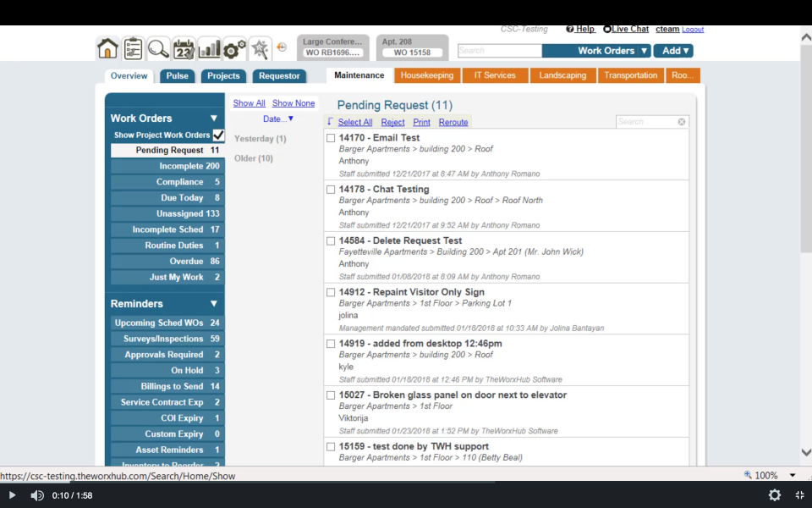Open the magnifying glass search icon

point(158,49)
